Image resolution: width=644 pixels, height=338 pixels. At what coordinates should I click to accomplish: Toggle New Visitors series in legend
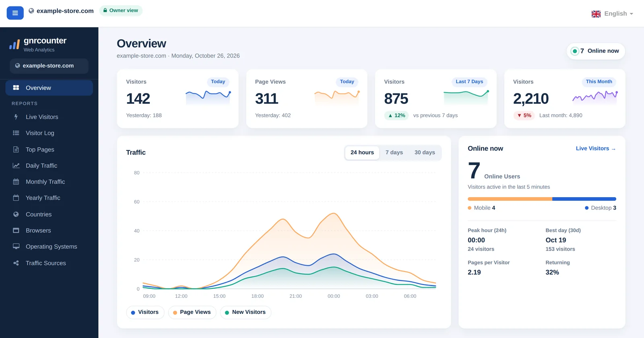tap(246, 312)
